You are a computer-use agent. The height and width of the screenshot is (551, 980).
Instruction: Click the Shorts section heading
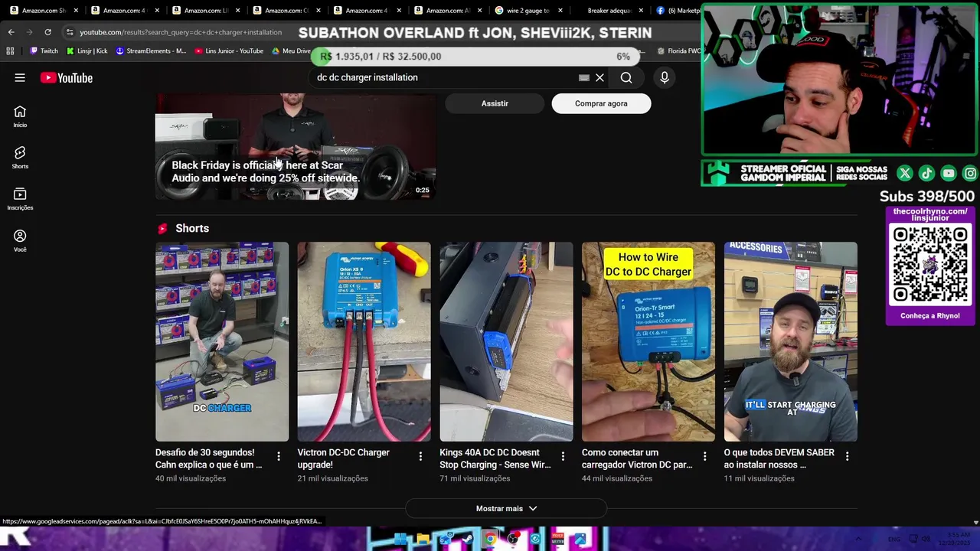(x=192, y=228)
